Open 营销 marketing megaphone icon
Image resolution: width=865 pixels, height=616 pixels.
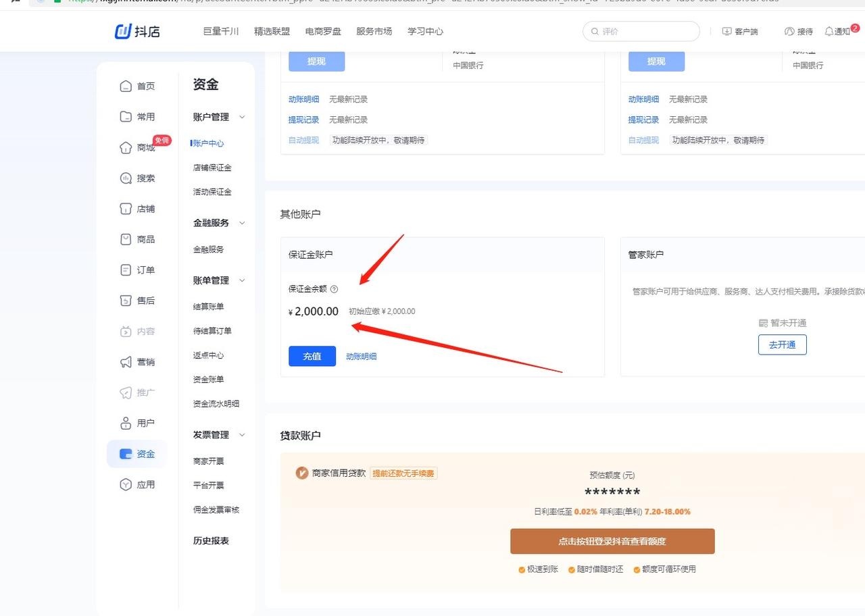(126, 362)
